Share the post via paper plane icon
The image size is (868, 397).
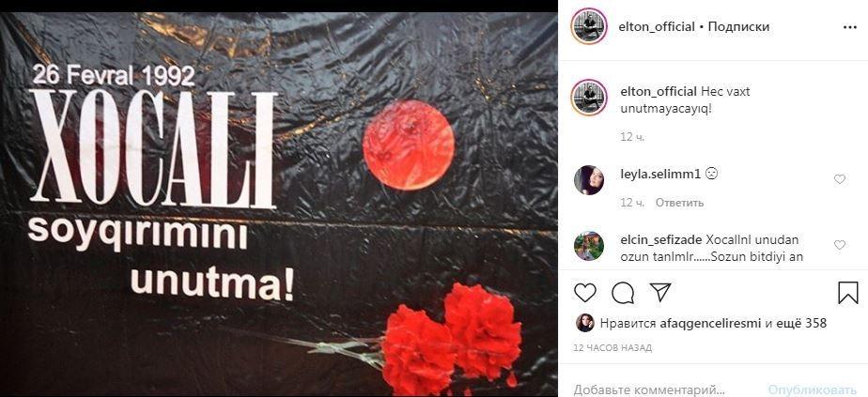[659, 292]
